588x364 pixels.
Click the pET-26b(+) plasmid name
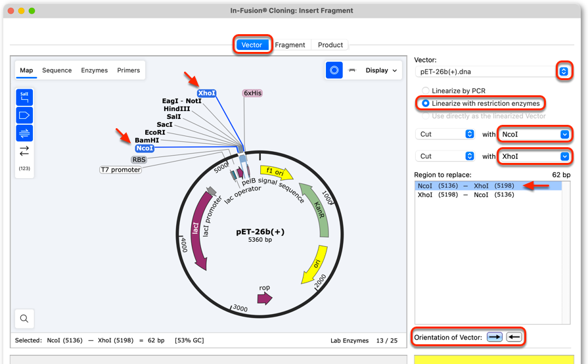point(260,232)
